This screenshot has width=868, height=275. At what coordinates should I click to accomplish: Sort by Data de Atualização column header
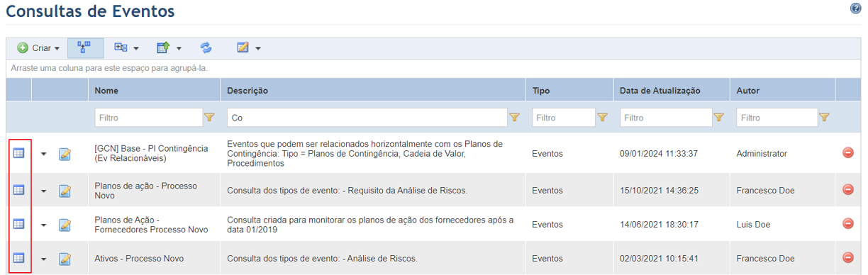[660, 91]
